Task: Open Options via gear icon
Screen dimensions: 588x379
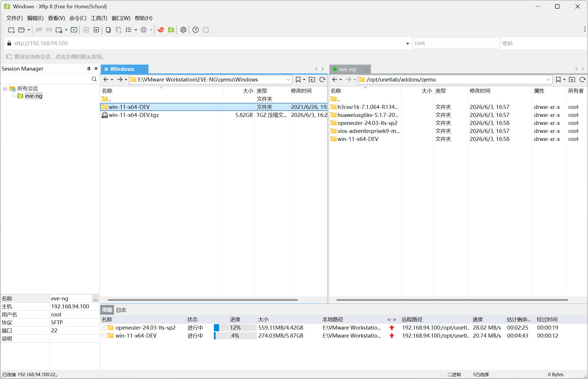Action: (x=183, y=30)
